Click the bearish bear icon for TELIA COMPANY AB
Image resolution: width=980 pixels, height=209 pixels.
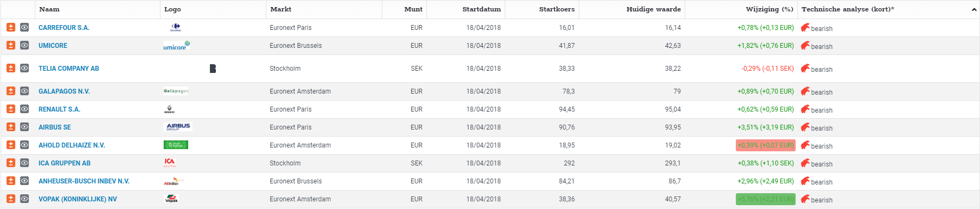(805, 68)
